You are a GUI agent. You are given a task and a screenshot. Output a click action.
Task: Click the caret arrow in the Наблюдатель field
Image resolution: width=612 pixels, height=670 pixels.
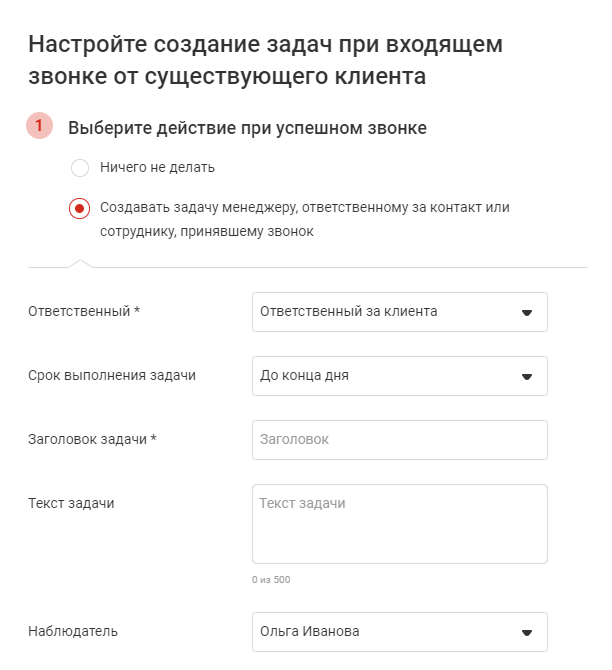527,632
